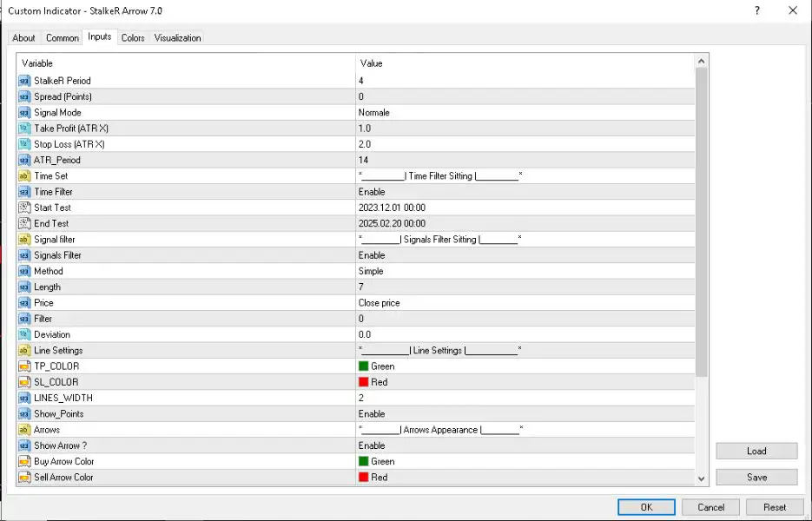812x521 pixels.
Task: Click the Arrows string type icon
Action: pyautogui.click(x=24, y=430)
